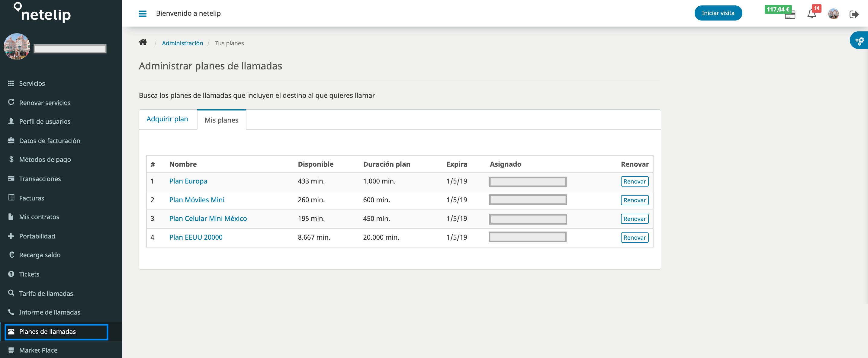Viewport: 868px width, 358px height.
Task: Click the Renovar servicios refresh icon
Action: coord(11,102)
